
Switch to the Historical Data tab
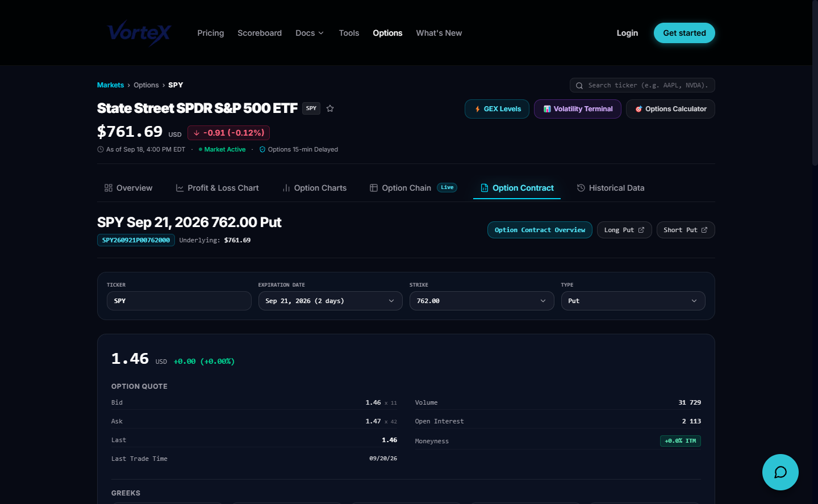pyautogui.click(x=611, y=188)
